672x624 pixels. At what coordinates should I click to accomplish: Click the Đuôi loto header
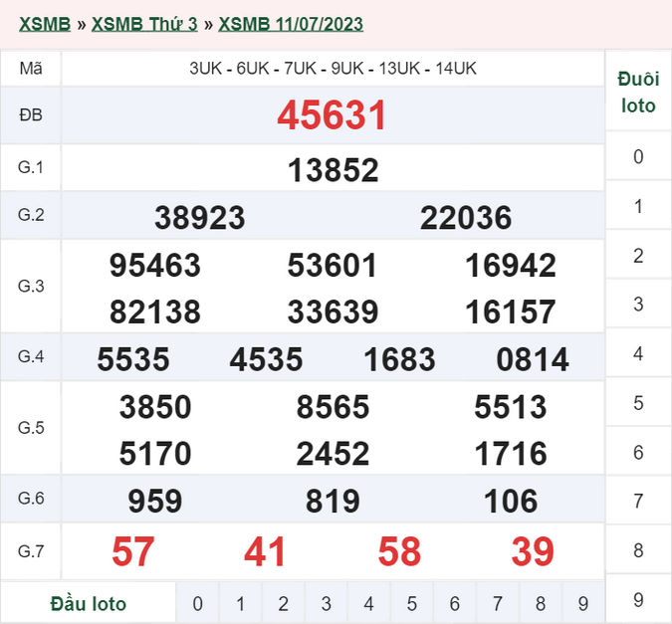pyautogui.click(x=638, y=92)
